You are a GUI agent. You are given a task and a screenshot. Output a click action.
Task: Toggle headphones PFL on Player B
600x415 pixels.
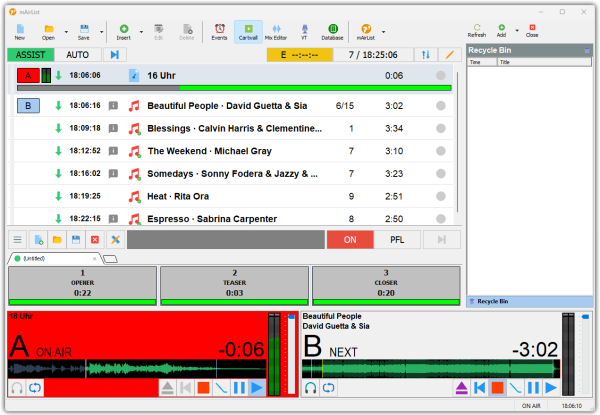click(x=311, y=388)
